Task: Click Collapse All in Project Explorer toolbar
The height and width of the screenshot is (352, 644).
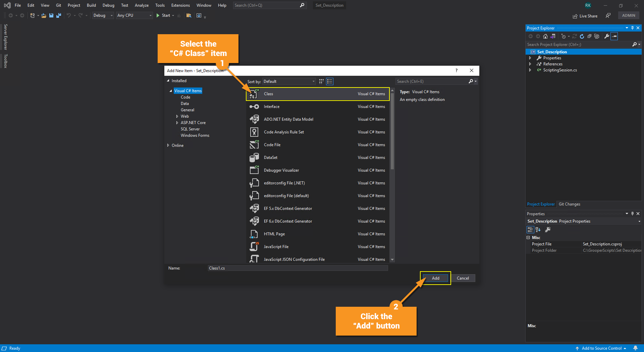Action: tap(589, 36)
